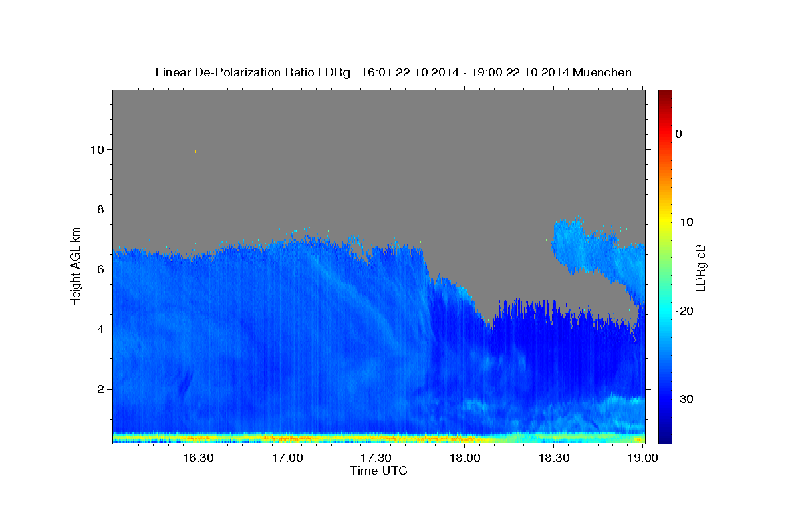Click the plot title 'Linear De-Polarization Ratio LDRg'
Screen dimensions: 798x532
tap(253, 72)
